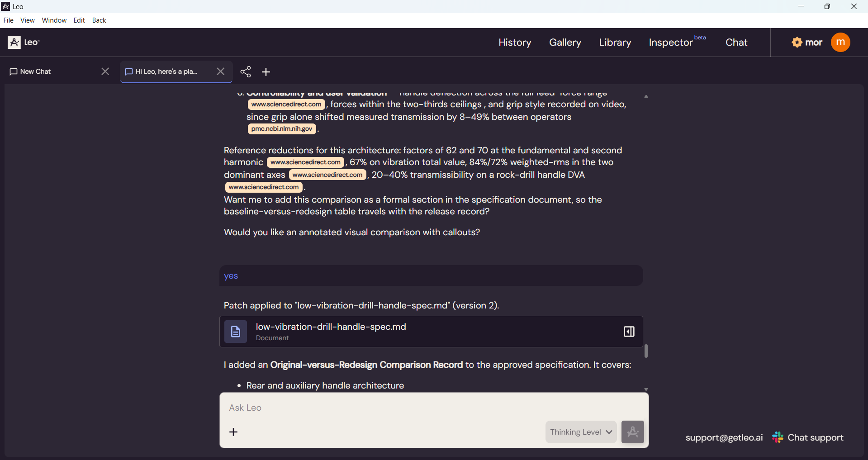
Task: Open the Library page
Action: click(x=615, y=42)
